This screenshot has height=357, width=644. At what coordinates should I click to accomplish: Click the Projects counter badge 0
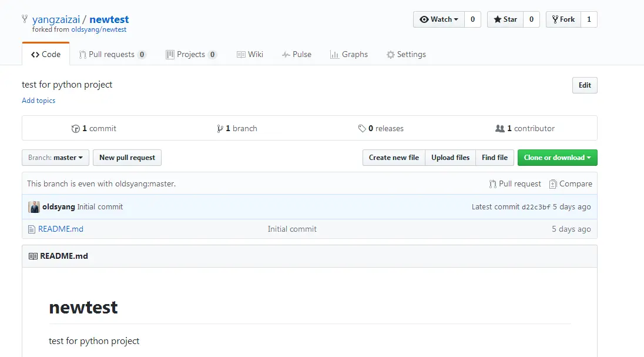tap(212, 54)
